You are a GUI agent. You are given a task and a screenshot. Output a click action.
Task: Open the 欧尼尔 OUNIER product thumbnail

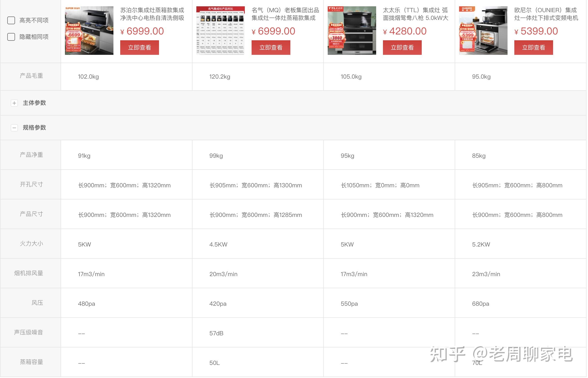click(x=484, y=30)
